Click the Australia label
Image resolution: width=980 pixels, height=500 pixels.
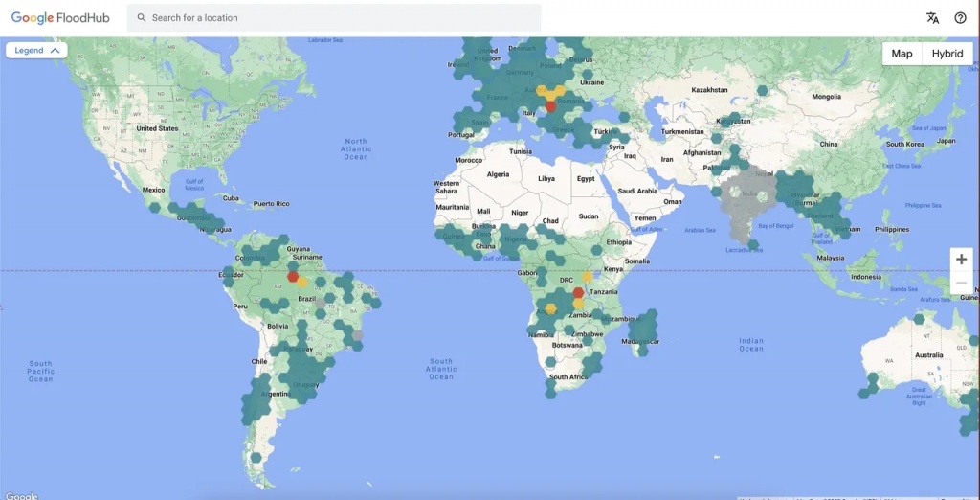coord(928,355)
